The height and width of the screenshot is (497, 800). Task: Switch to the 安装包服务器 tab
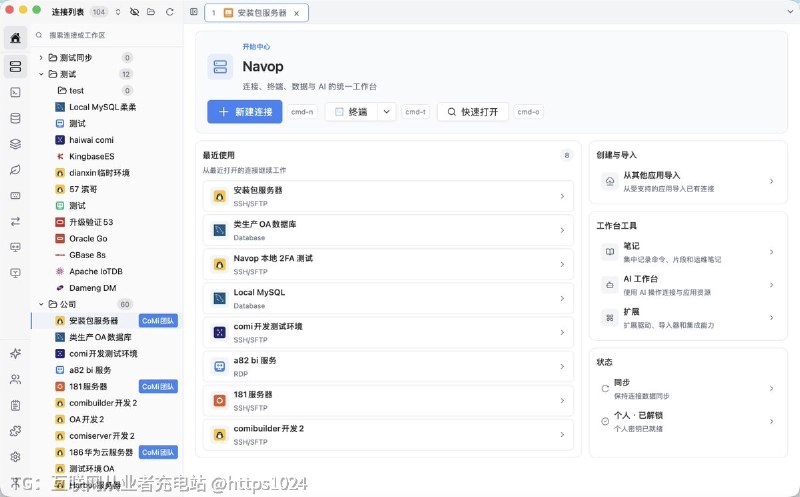pyautogui.click(x=256, y=13)
